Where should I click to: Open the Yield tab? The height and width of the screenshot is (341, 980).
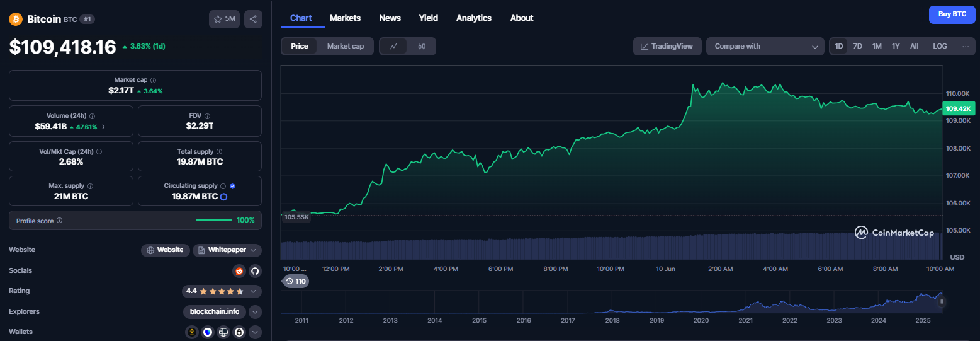click(x=429, y=18)
